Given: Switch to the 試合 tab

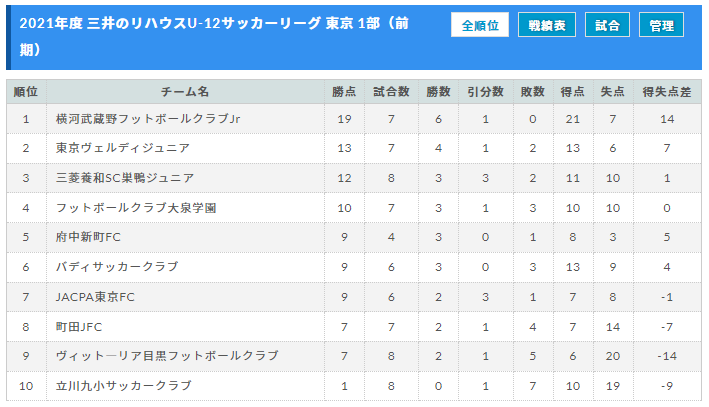Looking at the screenshot, I should coord(607,25).
